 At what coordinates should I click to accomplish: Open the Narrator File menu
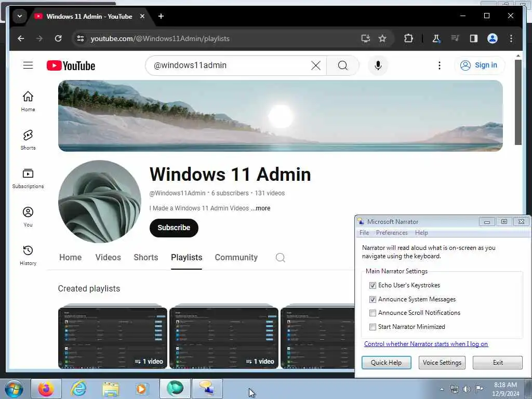[364, 233]
